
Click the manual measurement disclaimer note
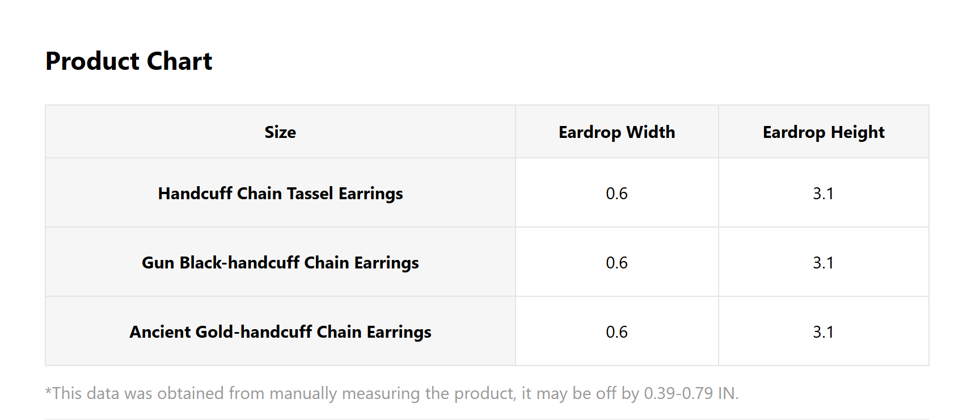tap(392, 393)
